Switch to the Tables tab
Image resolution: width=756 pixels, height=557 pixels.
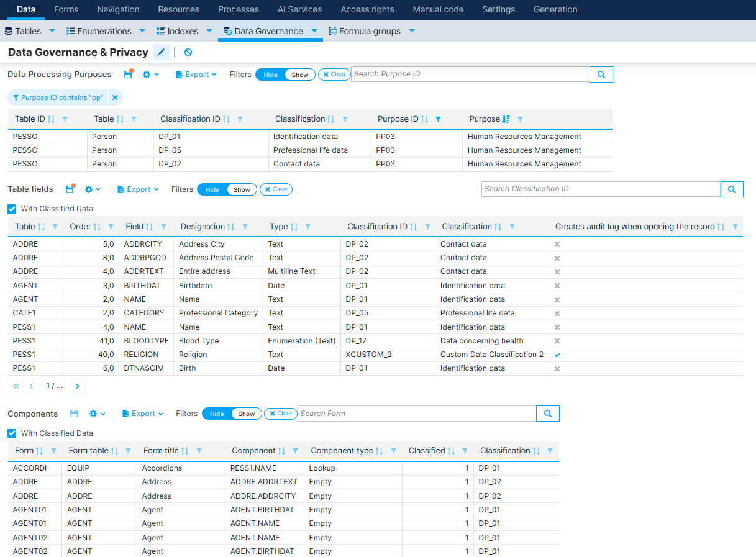pyautogui.click(x=23, y=31)
